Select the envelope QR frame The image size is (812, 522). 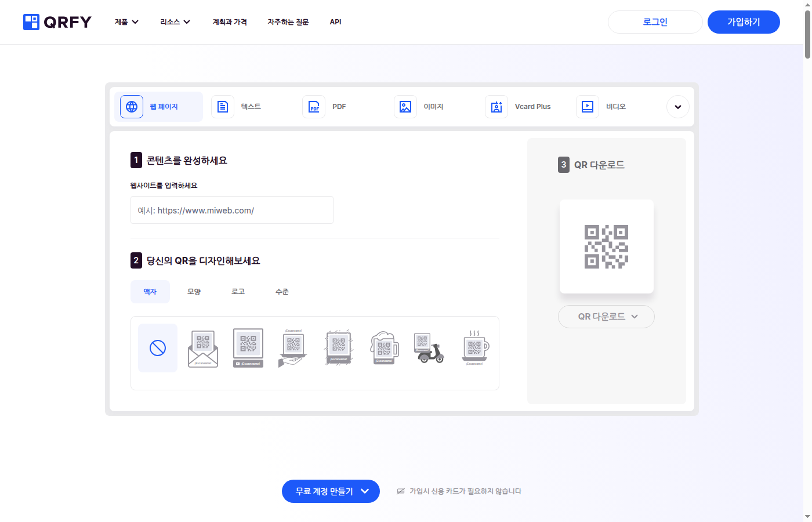coord(202,347)
